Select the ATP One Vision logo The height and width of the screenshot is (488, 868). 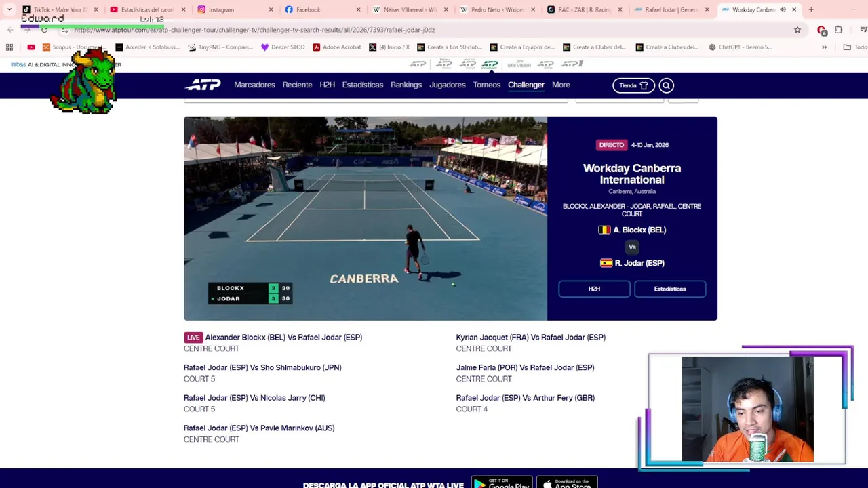519,64
